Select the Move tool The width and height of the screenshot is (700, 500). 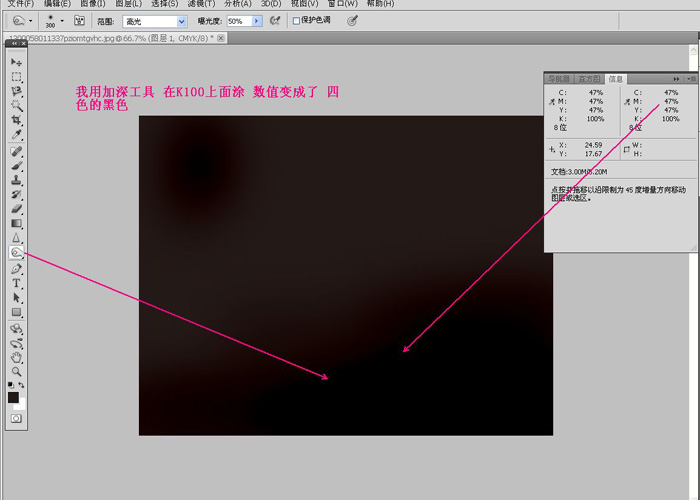click(16, 62)
